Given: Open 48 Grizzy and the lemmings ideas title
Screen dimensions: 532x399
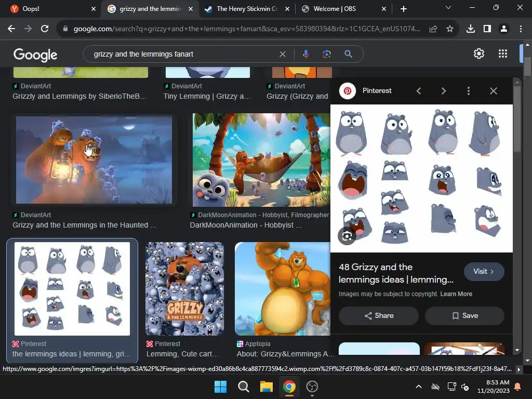Looking at the screenshot, I should click(396, 273).
